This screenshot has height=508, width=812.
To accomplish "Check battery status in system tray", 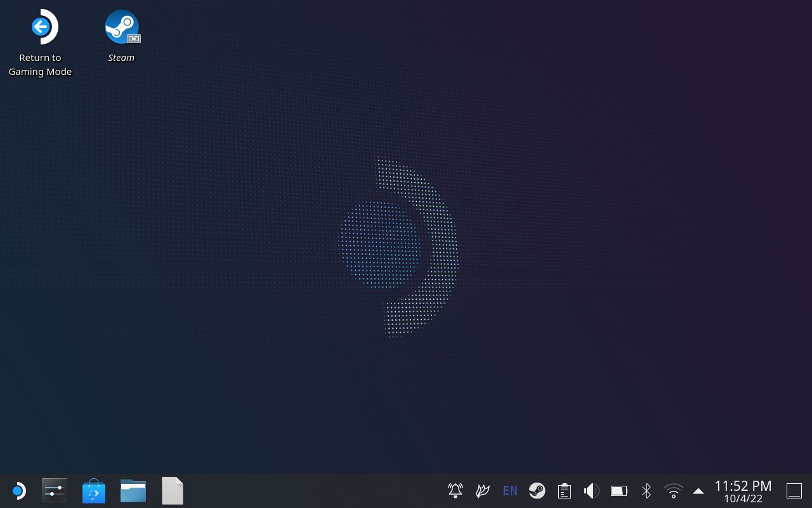I will 619,490.
